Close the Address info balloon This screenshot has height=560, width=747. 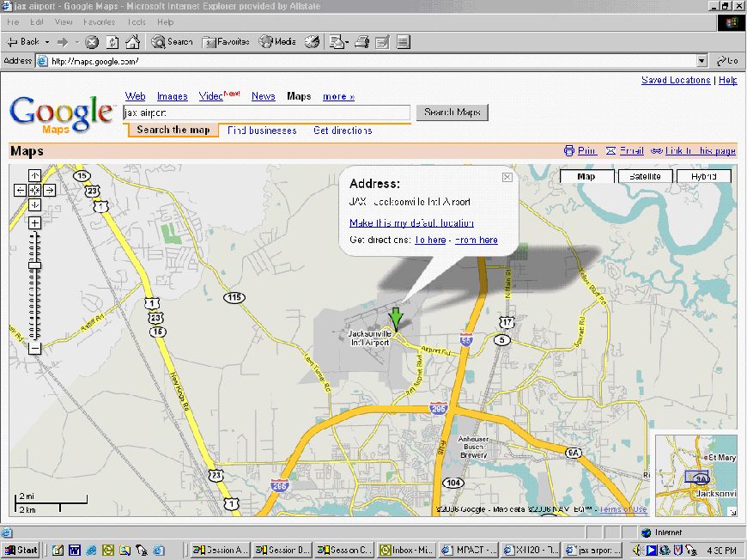[507, 177]
